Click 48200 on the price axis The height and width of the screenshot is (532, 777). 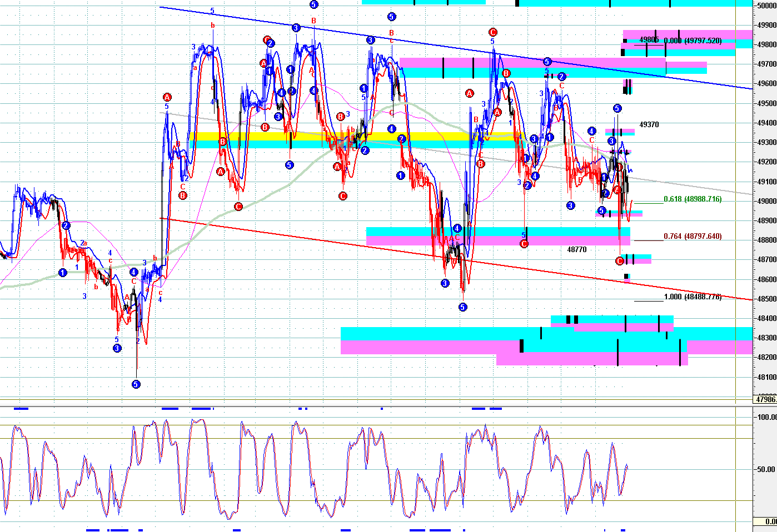pyautogui.click(x=766, y=357)
